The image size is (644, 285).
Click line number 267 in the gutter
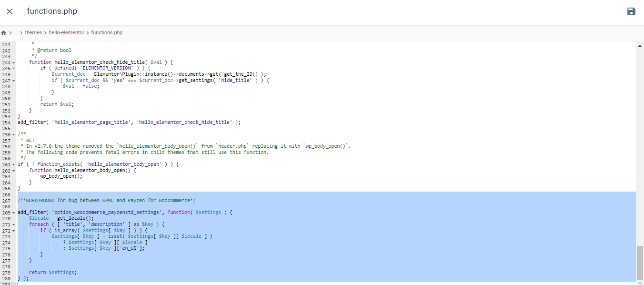click(6, 200)
